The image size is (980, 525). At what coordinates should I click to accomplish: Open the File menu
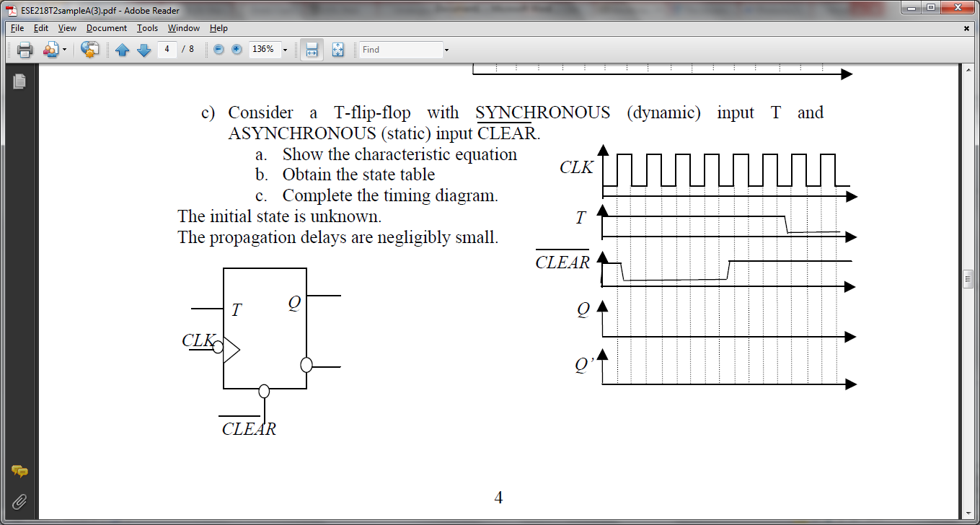(x=17, y=28)
